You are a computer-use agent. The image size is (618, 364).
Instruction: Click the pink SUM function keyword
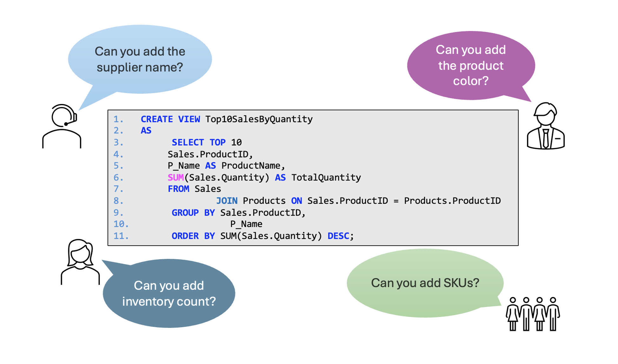pos(176,178)
